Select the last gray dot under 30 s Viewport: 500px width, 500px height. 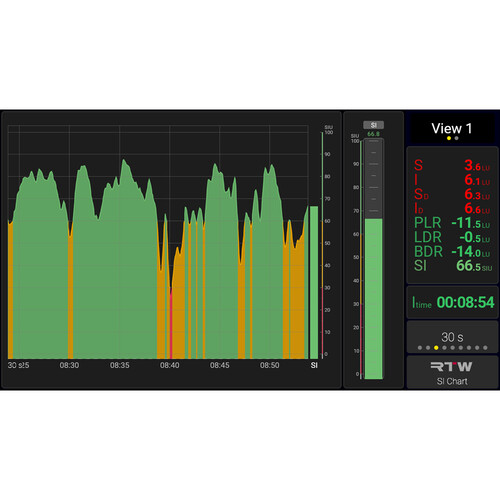[485, 348]
